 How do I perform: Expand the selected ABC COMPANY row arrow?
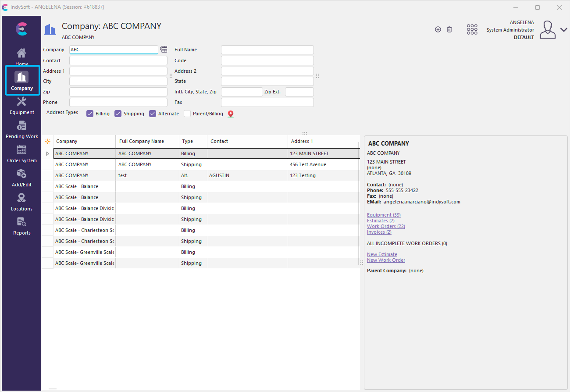click(48, 153)
